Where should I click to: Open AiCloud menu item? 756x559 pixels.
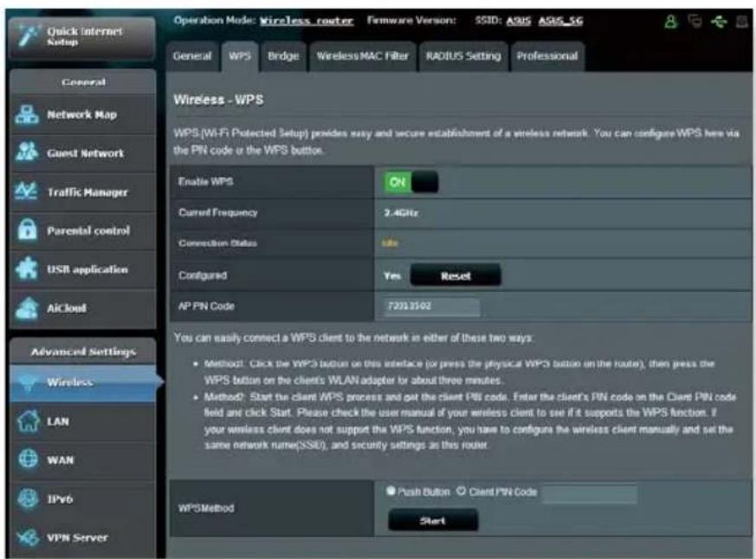tap(83, 308)
